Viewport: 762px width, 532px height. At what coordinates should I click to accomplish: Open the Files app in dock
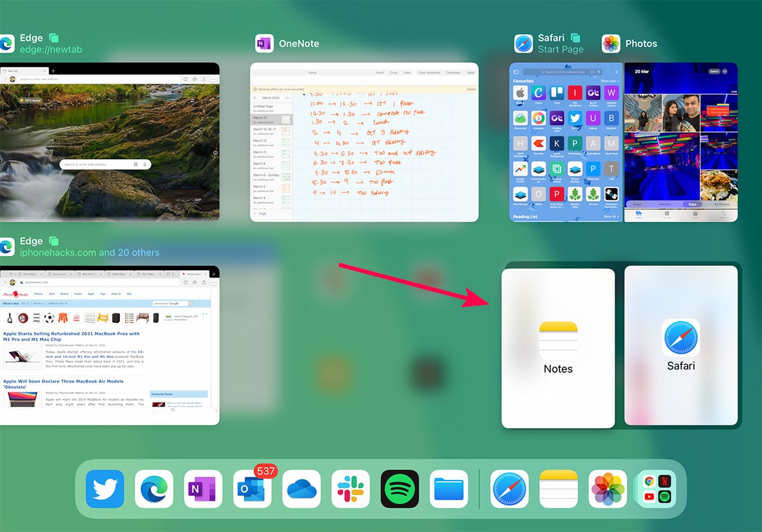(x=449, y=489)
